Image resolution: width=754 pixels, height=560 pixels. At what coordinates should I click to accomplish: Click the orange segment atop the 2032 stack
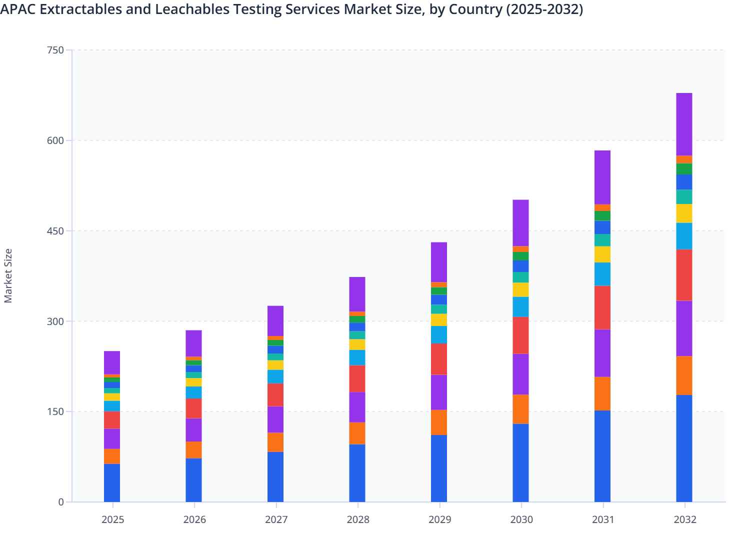pos(684,160)
